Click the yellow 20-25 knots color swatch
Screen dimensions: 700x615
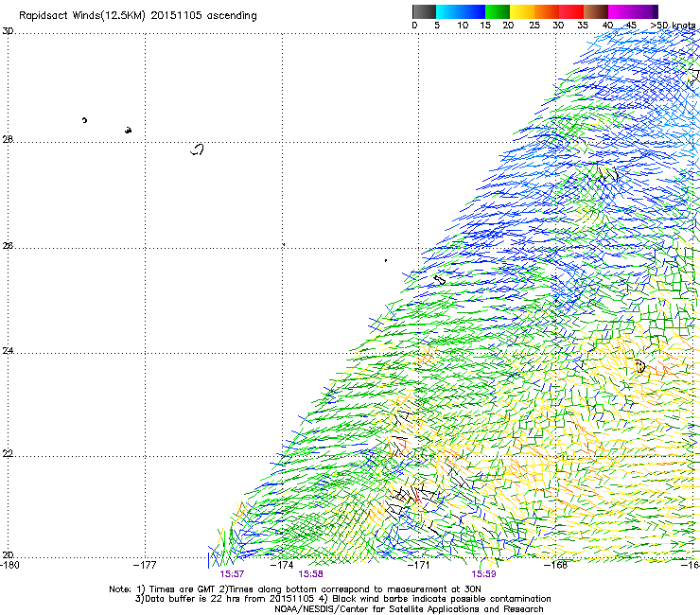pos(522,11)
